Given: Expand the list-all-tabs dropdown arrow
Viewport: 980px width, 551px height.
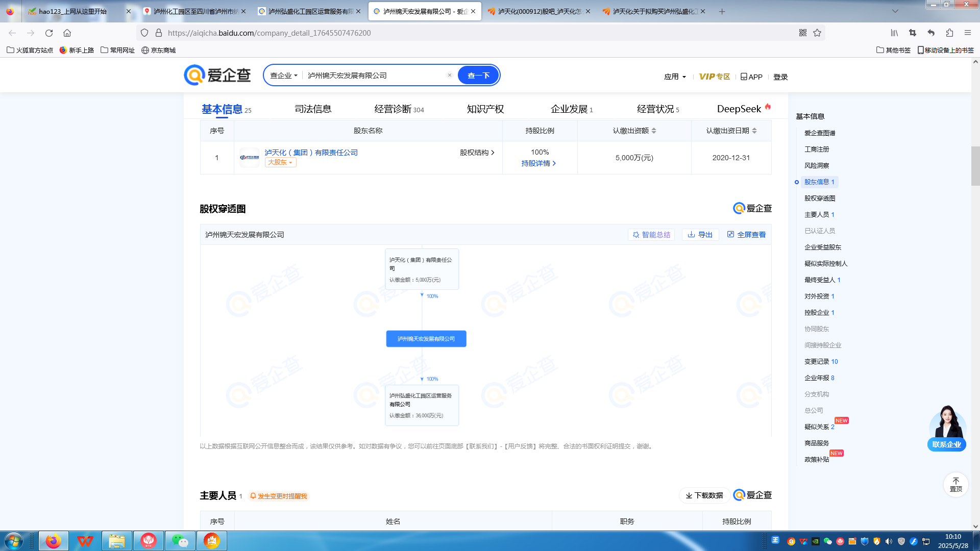Looking at the screenshot, I should [x=895, y=11].
